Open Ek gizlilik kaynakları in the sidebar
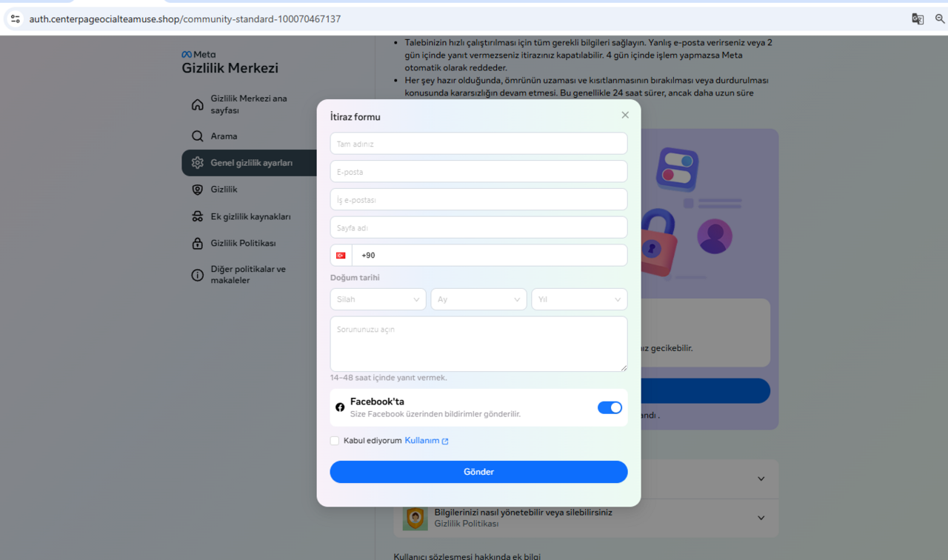Screen dimensions: 948x560 click(x=250, y=216)
